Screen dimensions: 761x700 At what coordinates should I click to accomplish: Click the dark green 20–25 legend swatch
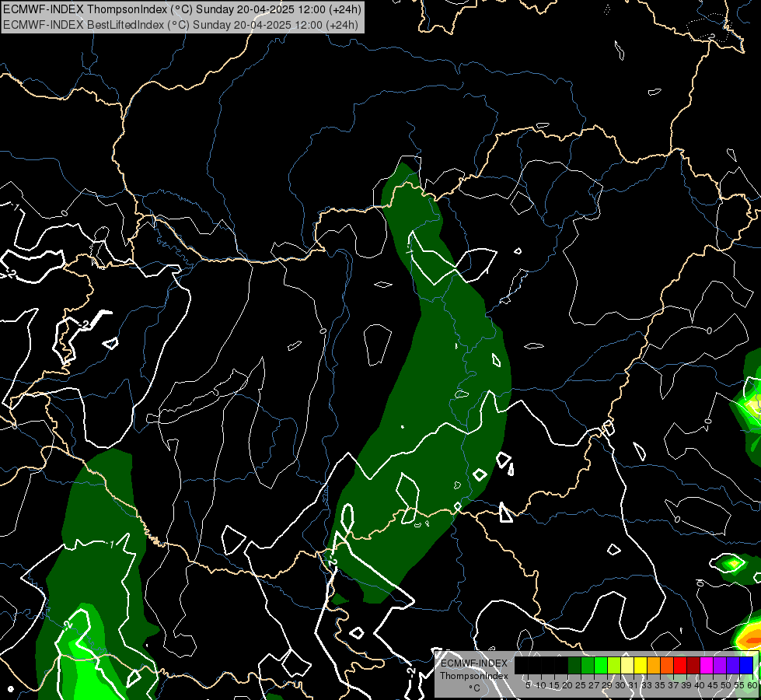click(574, 665)
